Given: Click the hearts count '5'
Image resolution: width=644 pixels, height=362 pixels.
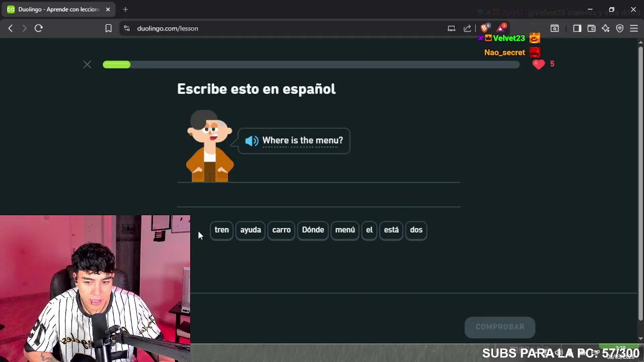Looking at the screenshot, I should point(552,64).
